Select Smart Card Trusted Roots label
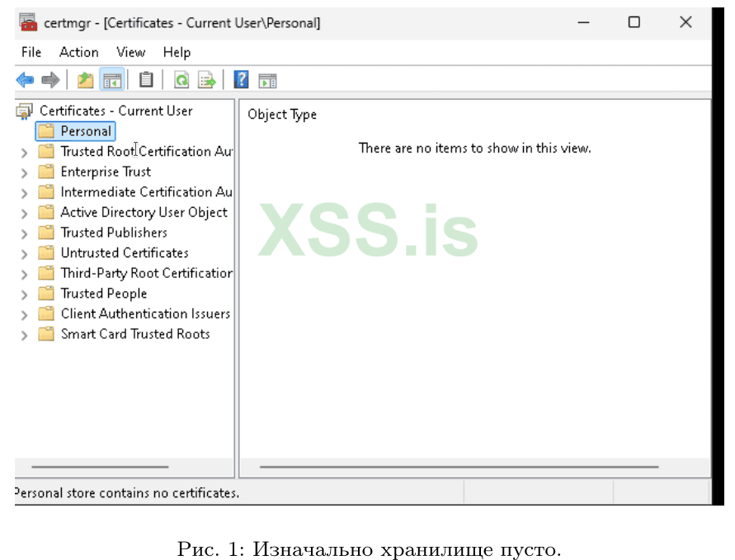The height and width of the screenshot is (560, 735). (135, 334)
